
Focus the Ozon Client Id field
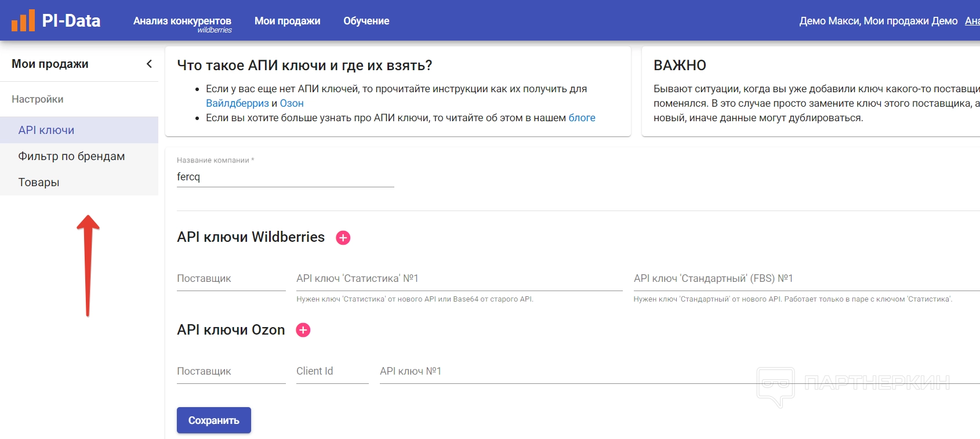point(332,372)
